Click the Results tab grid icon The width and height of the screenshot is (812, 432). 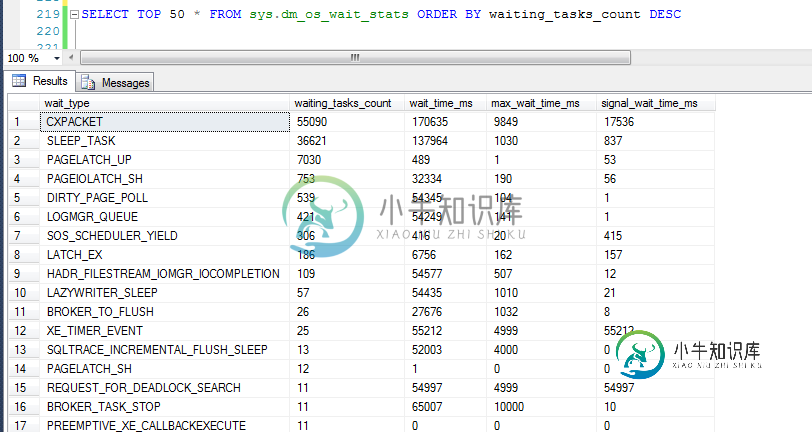tap(19, 82)
